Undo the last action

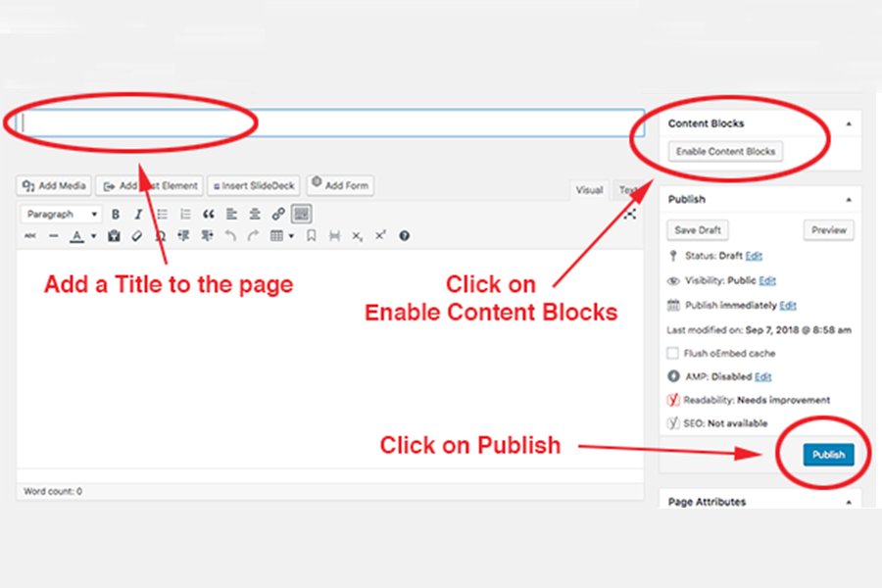click(230, 236)
